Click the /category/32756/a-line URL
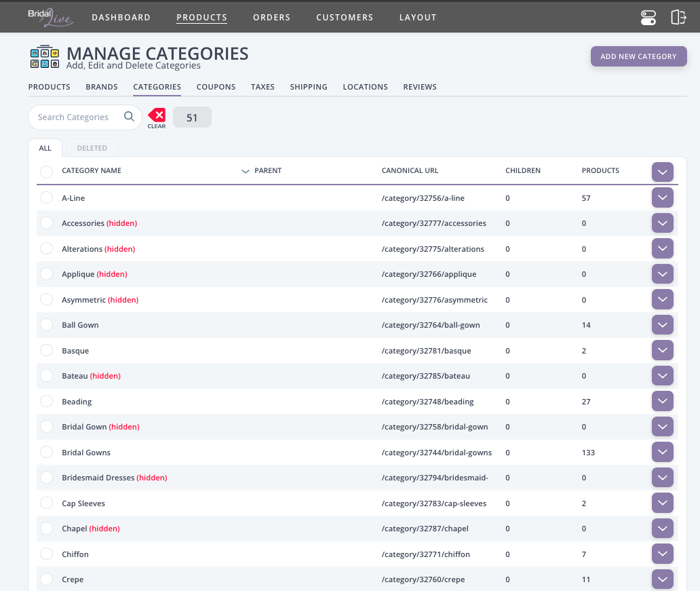Image resolution: width=700 pixels, height=591 pixels. tap(423, 198)
